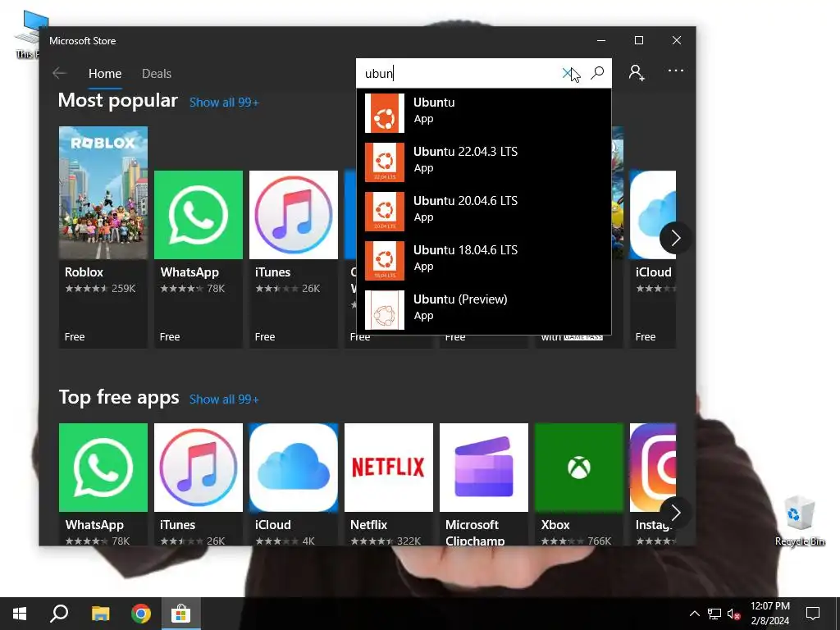Image resolution: width=840 pixels, height=630 pixels.
Task: Switch to the Deals tab
Action: point(157,74)
